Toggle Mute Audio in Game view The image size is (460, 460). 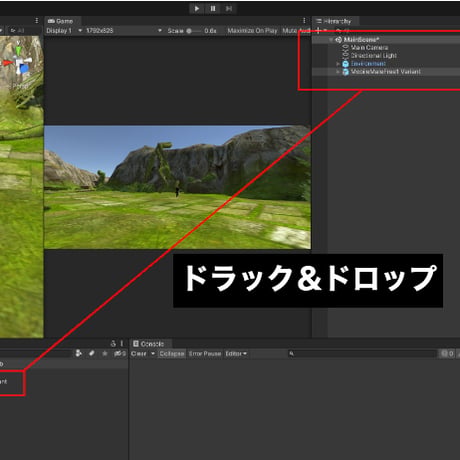(296, 31)
